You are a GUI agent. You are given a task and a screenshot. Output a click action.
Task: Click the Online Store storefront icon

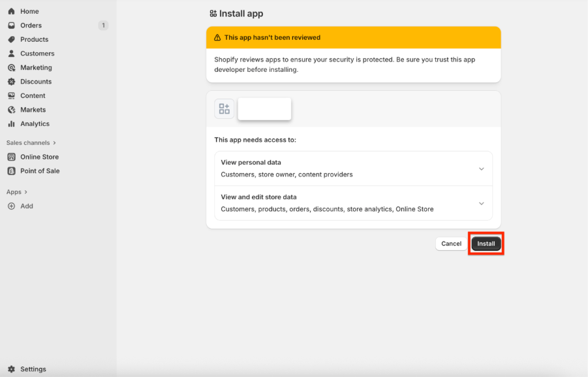click(x=12, y=157)
